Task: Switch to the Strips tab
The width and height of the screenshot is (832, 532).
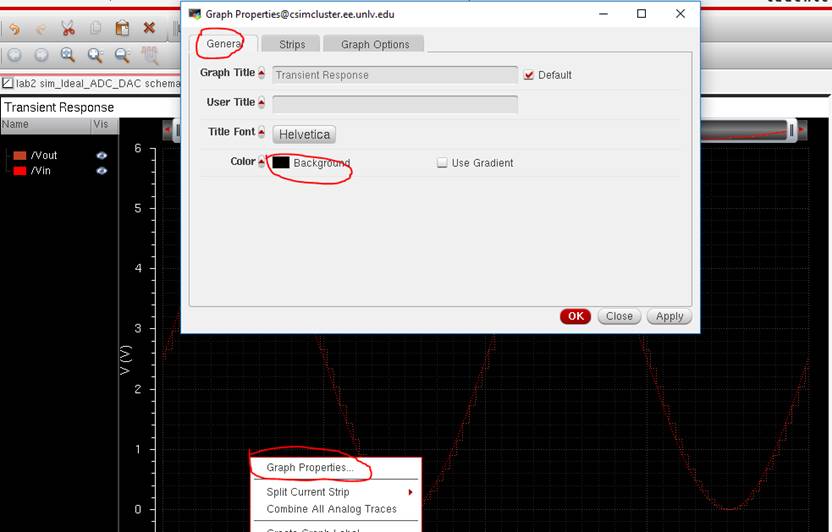Action: coord(292,45)
